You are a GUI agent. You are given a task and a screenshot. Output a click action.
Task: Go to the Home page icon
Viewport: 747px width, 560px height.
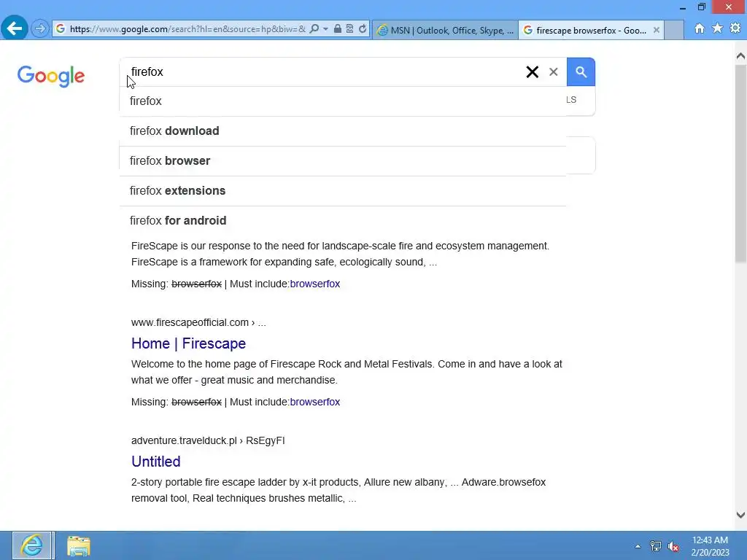pos(700,28)
